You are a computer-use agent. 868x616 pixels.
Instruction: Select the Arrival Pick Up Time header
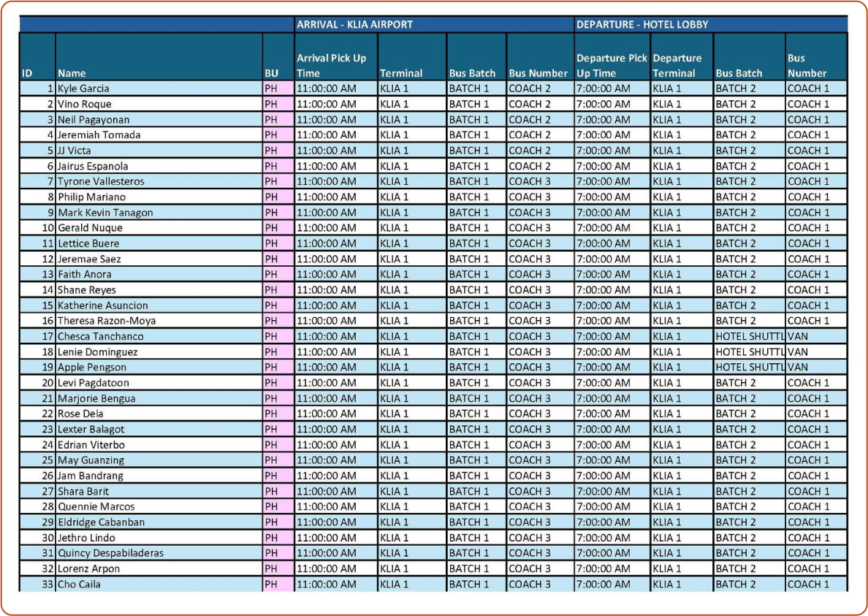335,65
